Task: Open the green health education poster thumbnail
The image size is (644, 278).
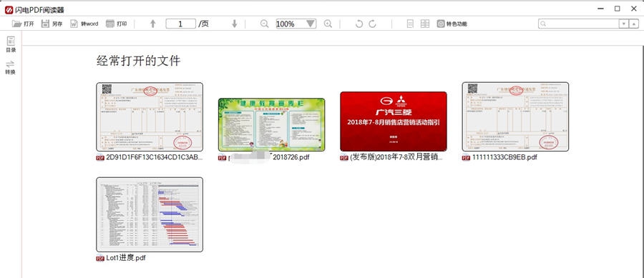Action: click(x=271, y=124)
